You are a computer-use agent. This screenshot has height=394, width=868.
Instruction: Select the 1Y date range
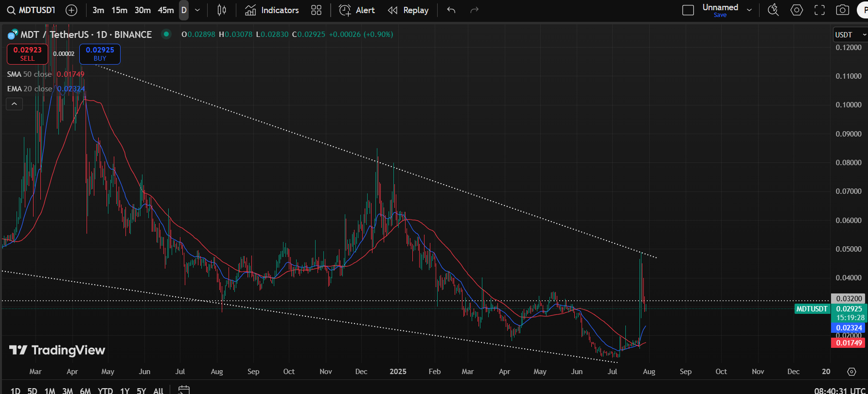coord(125,391)
